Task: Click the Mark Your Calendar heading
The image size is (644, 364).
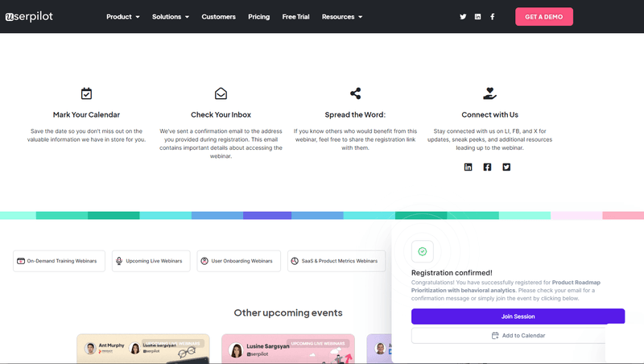Action: click(x=86, y=114)
